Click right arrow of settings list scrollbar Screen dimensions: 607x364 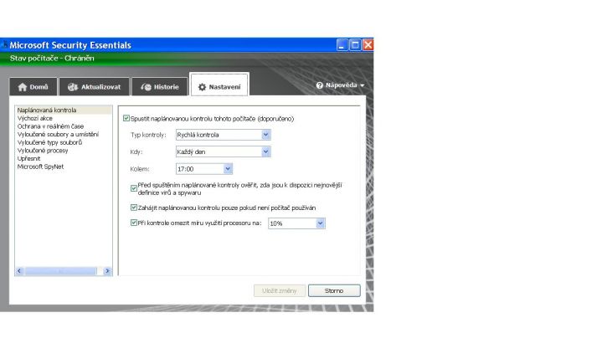pyautogui.click(x=107, y=271)
